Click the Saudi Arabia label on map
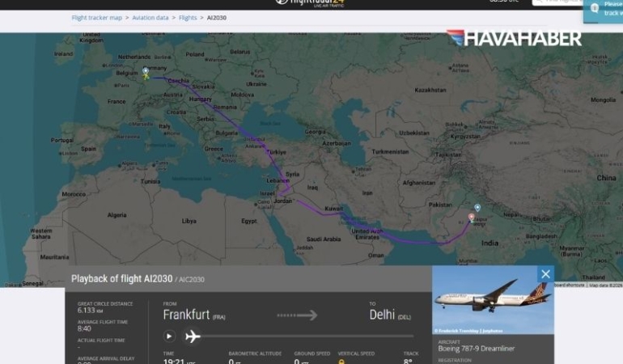Viewport: 623px width, 364px height. click(x=324, y=239)
